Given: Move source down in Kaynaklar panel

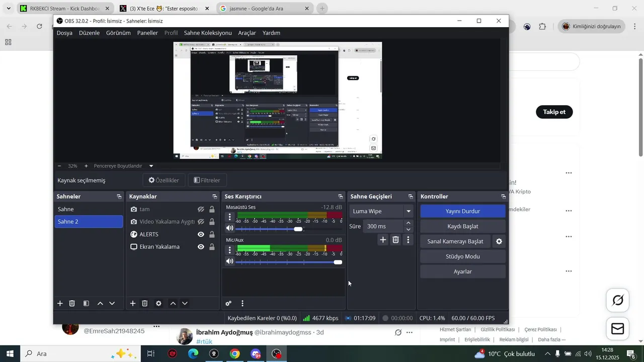Looking at the screenshot, I should coord(185,303).
